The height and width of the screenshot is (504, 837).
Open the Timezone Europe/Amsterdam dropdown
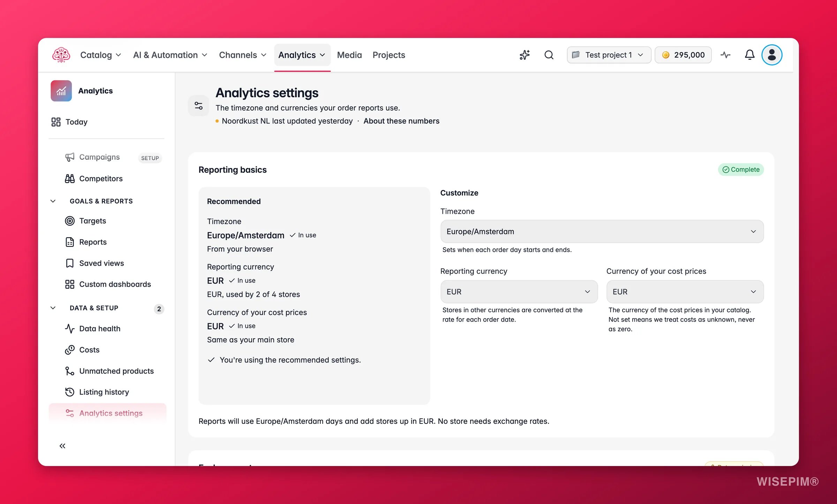point(602,232)
